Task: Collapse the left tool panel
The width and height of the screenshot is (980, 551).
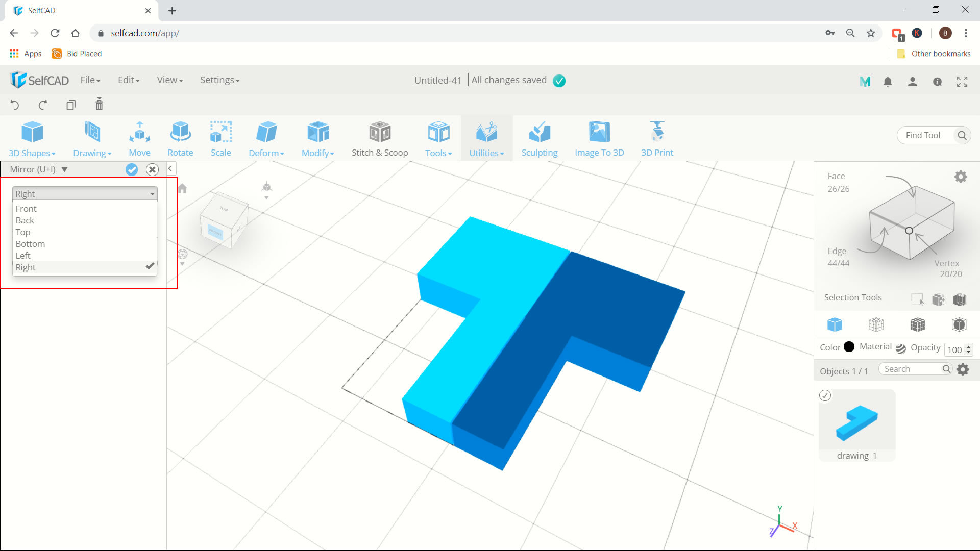Action: (x=170, y=168)
